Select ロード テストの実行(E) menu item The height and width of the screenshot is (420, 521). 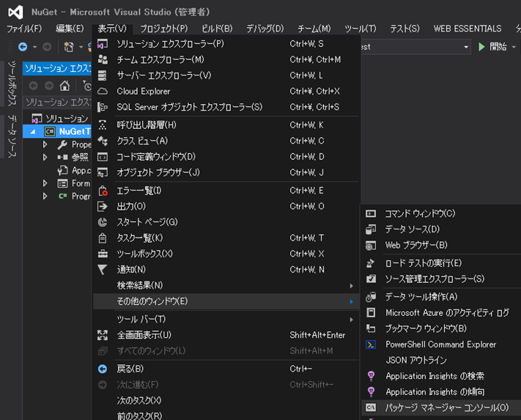[x=442, y=263]
